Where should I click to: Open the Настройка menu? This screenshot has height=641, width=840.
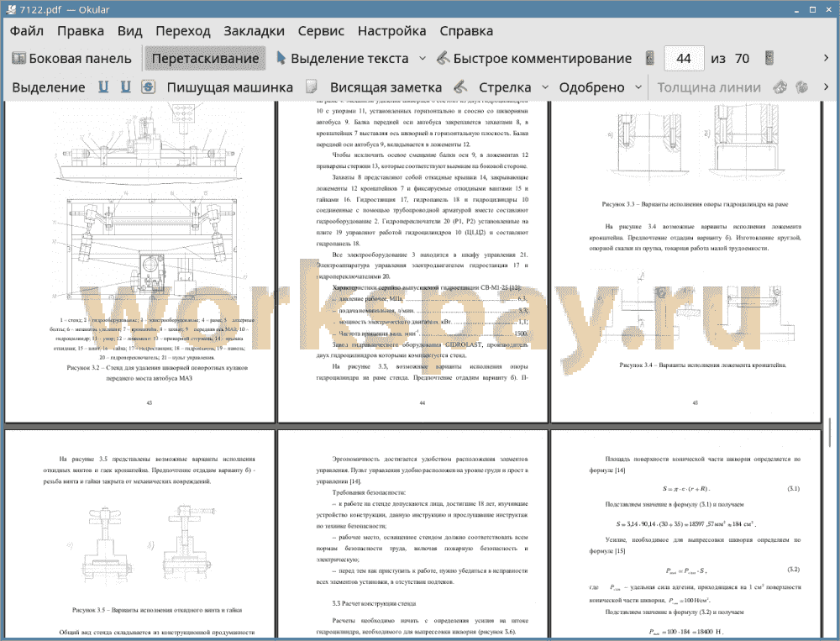[391, 31]
